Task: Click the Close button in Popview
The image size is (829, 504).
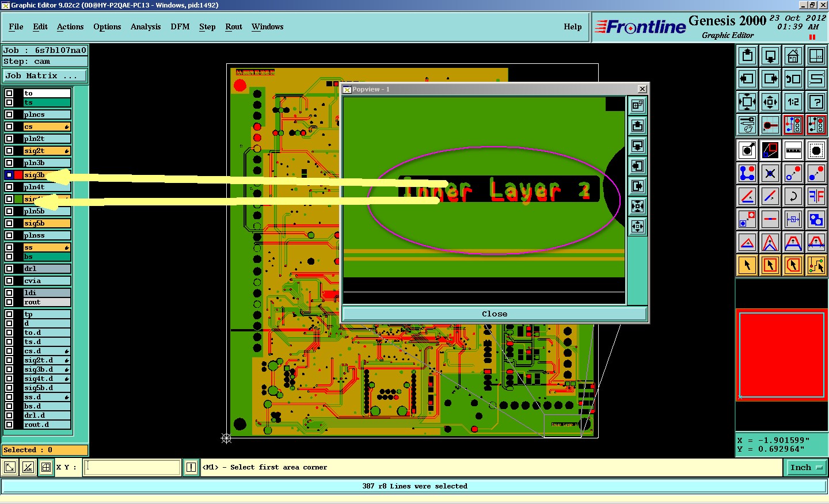Action: tap(495, 314)
